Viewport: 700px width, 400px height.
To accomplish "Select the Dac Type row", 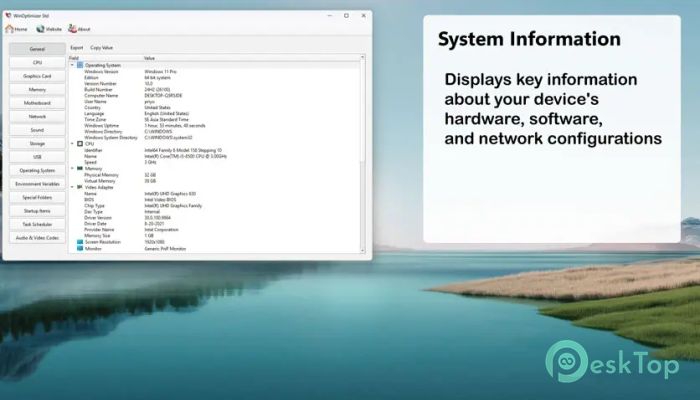I will coord(214,212).
